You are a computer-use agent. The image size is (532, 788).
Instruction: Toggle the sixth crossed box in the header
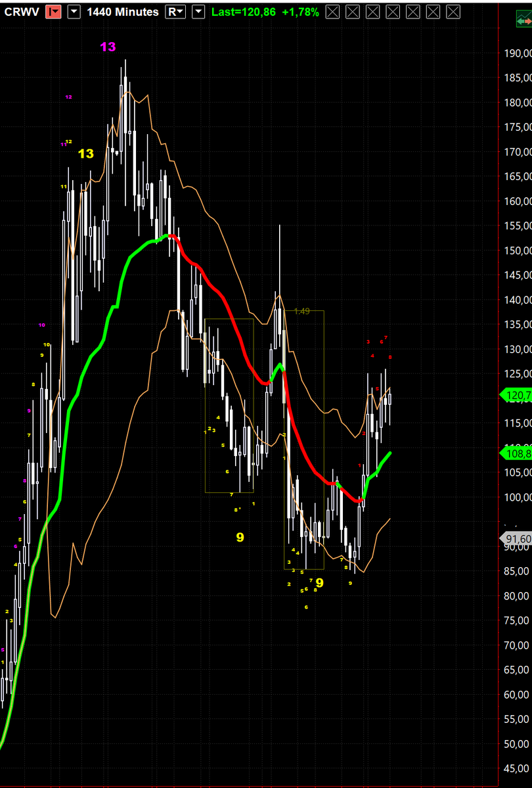(433, 12)
